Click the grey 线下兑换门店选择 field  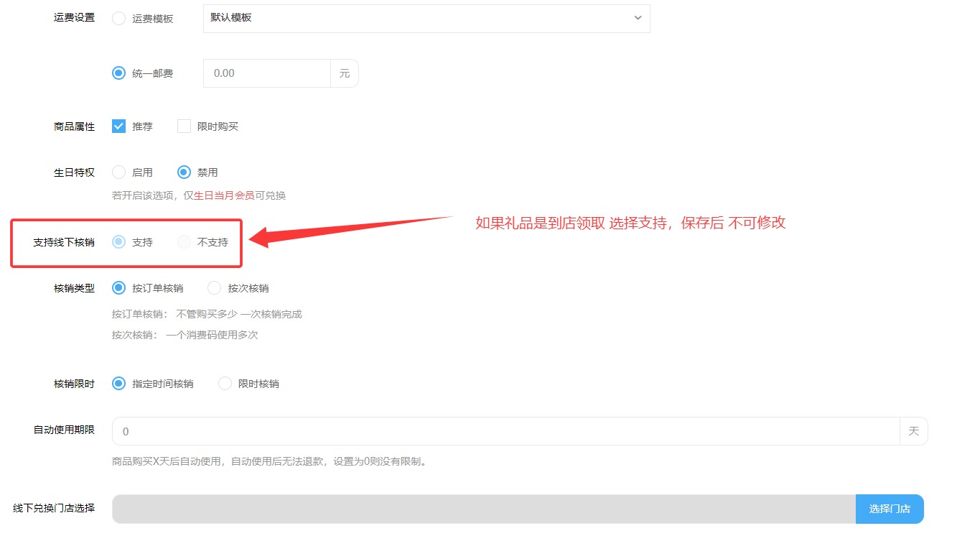483,509
